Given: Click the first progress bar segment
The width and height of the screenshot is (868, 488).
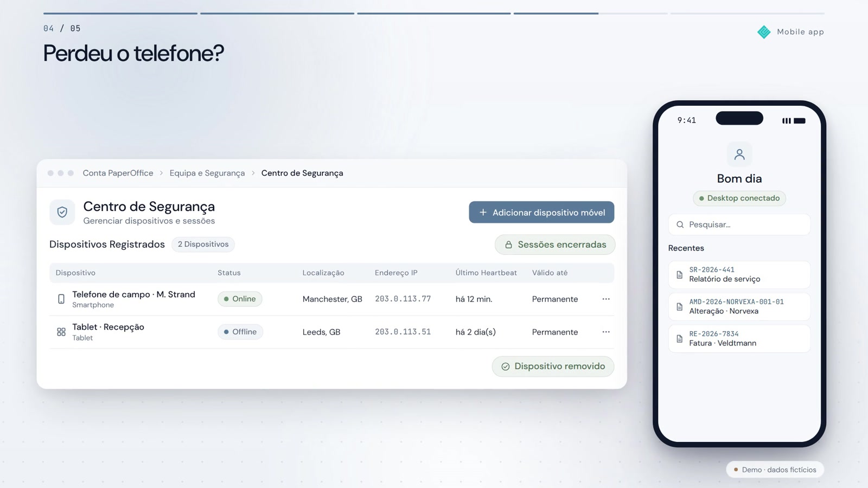Looking at the screenshot, I should [x=120, y=14].
